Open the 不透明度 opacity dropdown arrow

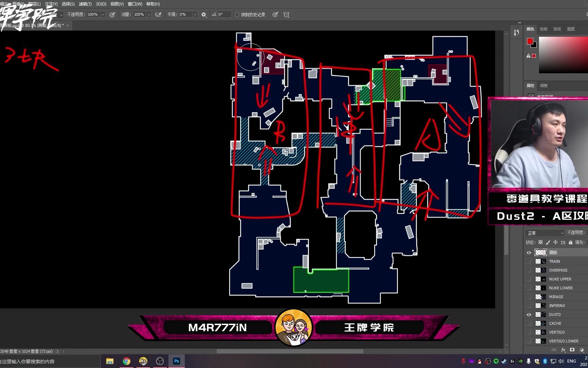[103, 15]
